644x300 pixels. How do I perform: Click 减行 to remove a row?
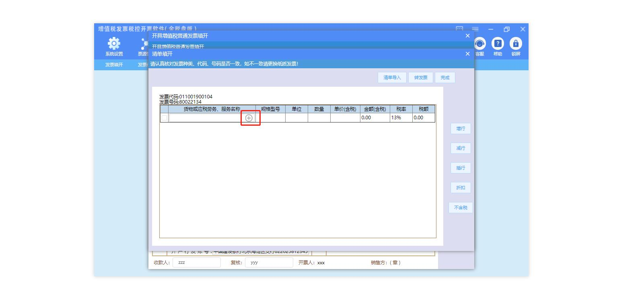[461, 148]
